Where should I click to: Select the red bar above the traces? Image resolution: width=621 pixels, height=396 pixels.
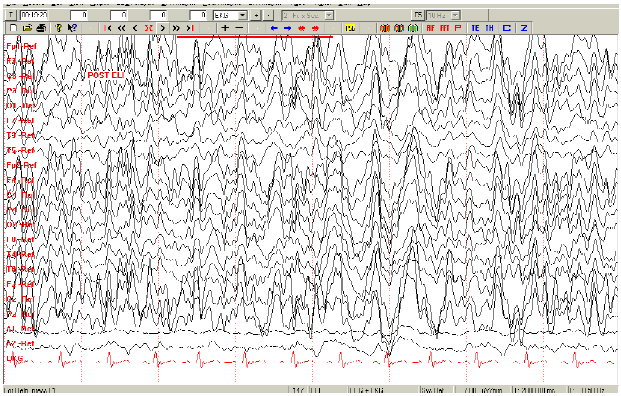255,37
